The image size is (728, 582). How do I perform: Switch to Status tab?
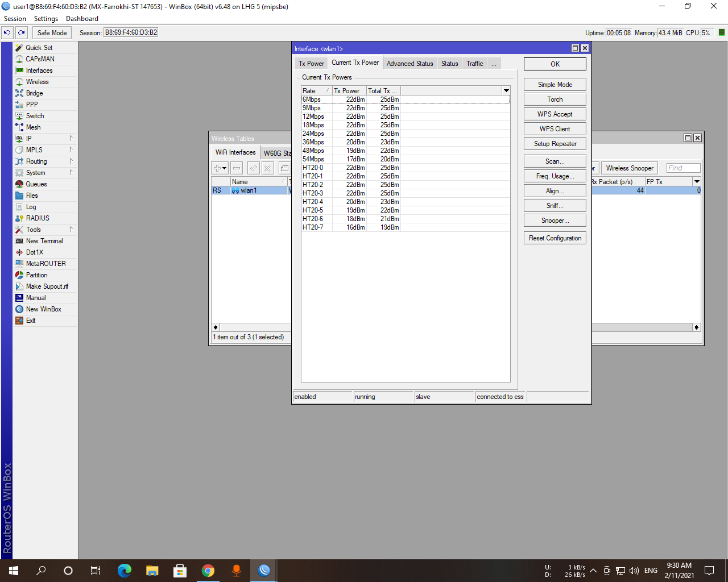[x=449, y=64]
